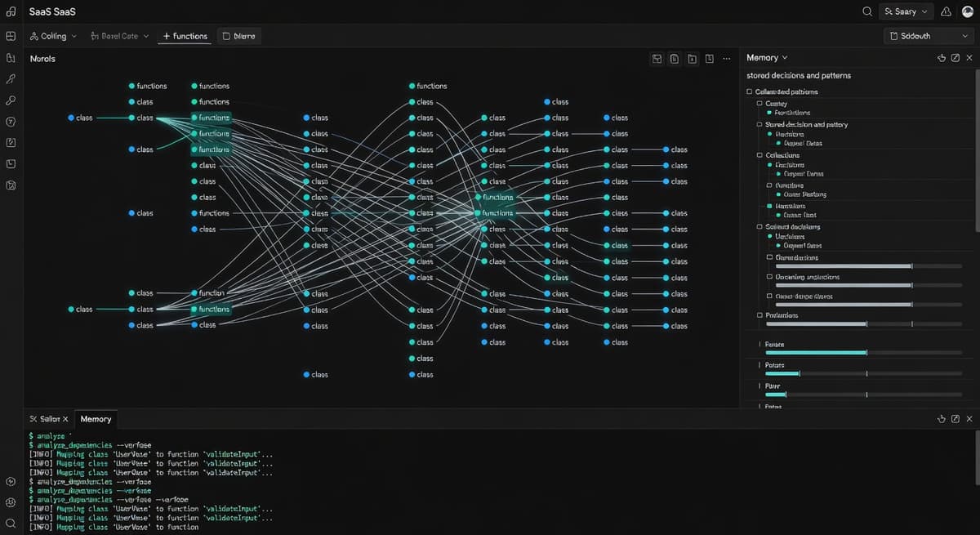The width and height of the screenshot is (980, 535).
Task: Pop out the bottom terminal panel
Action: tap(955, 418)
